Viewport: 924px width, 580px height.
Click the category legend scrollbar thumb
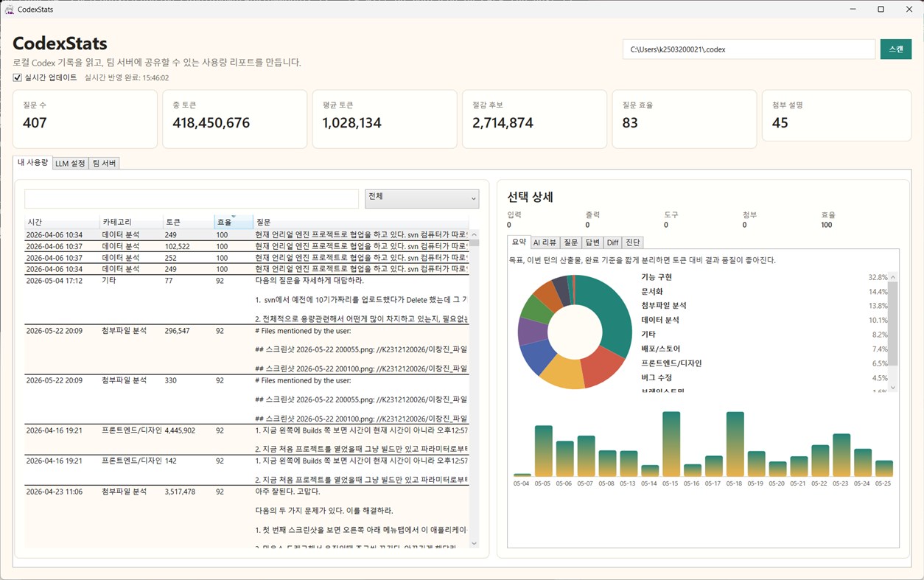point(892,324)
